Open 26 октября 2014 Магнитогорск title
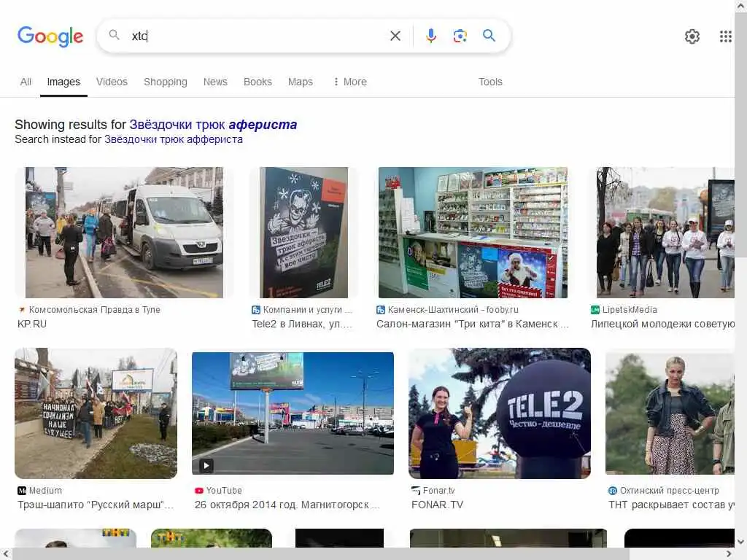This screenshot has height=560, width=747. point(287,505)
